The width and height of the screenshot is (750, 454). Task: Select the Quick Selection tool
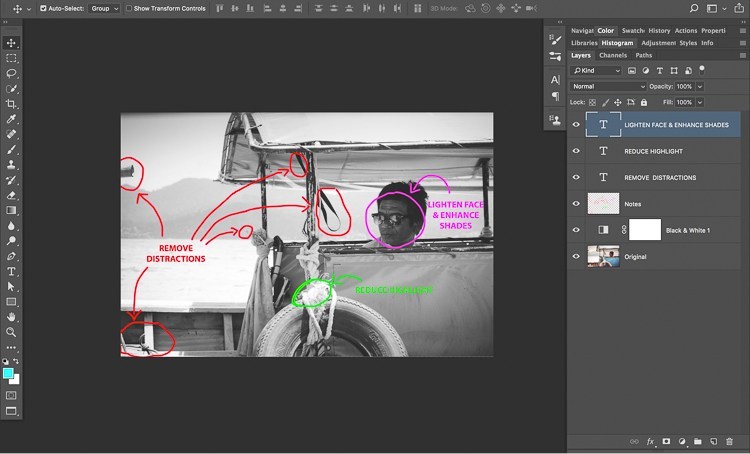coord(11,89)
